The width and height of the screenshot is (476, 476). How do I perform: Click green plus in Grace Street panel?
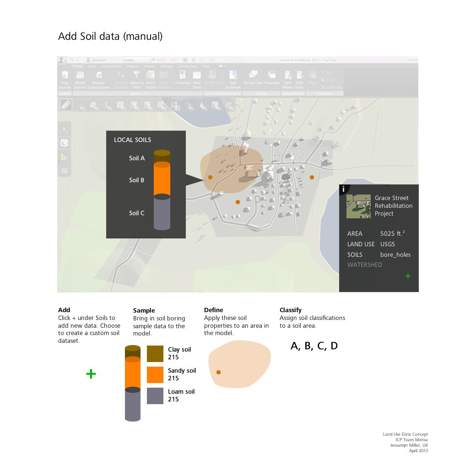click(408, 276)
